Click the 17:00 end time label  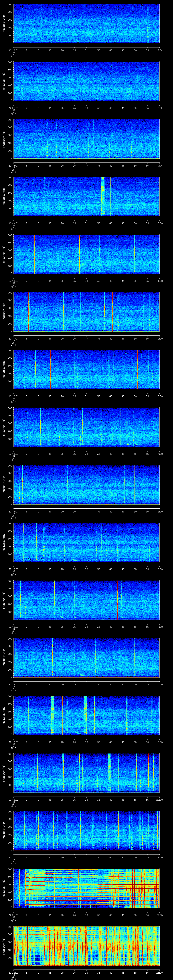pyautogui.click(x=159, y=627)
